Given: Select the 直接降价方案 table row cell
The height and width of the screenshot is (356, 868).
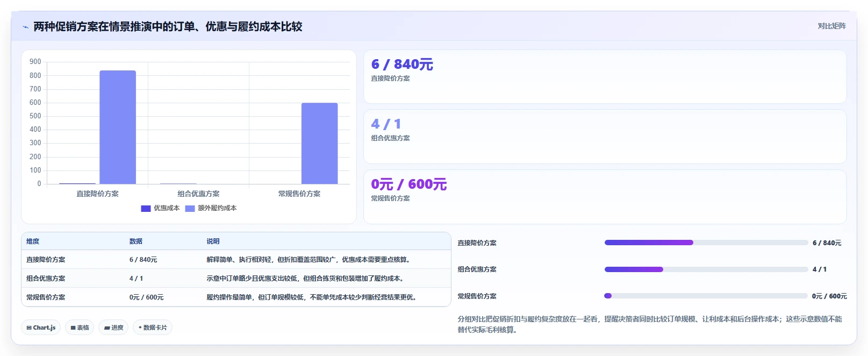Looking at the screenshot, I should 46,260.
